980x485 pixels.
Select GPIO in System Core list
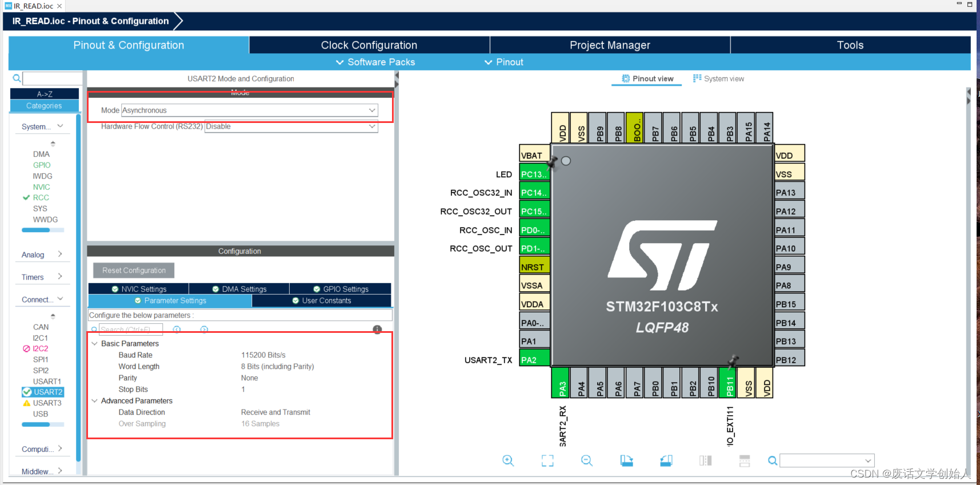point(42,165)
